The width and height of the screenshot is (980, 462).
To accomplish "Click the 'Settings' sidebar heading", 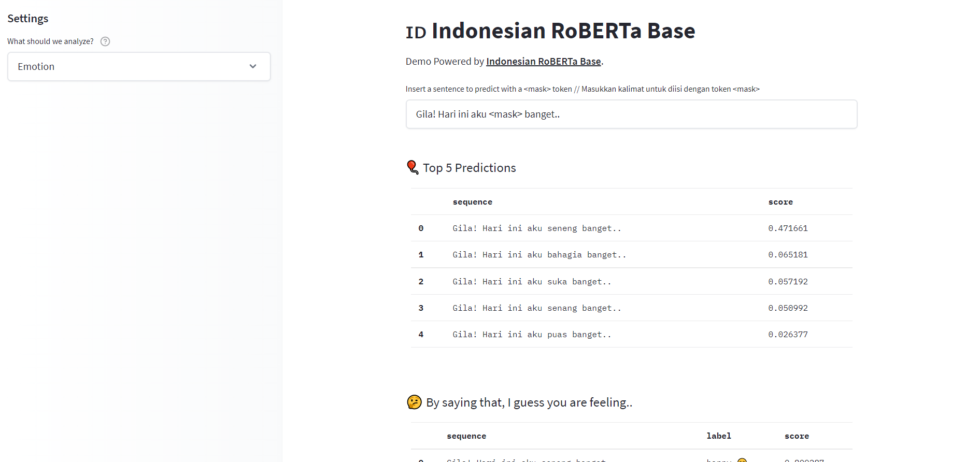I will 28,19.
